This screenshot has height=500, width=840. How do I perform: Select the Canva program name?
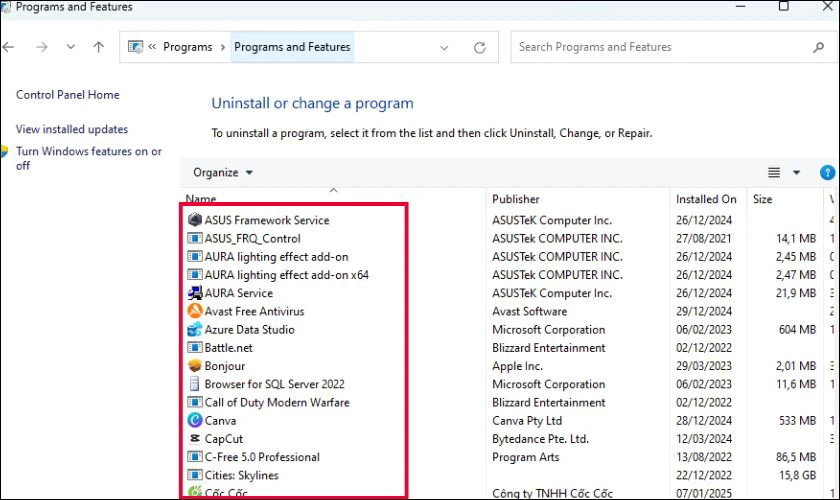(x=220, y=421)
